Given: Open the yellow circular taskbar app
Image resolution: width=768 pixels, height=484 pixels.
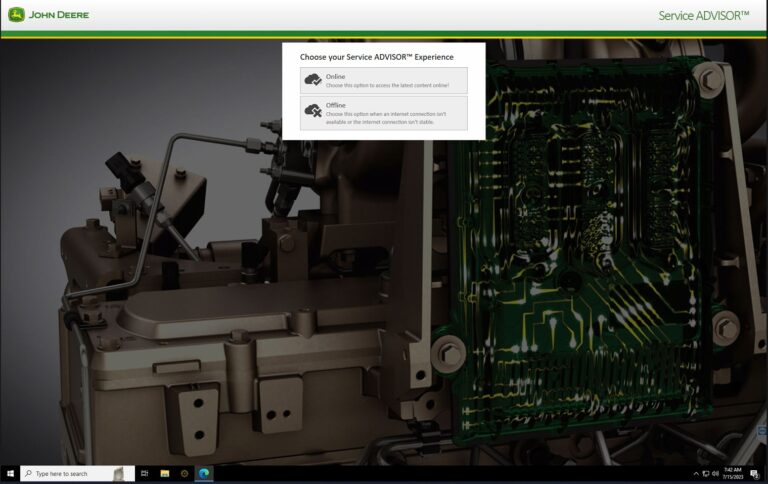Looking at the screenshot, I should [x=185, y=474].
